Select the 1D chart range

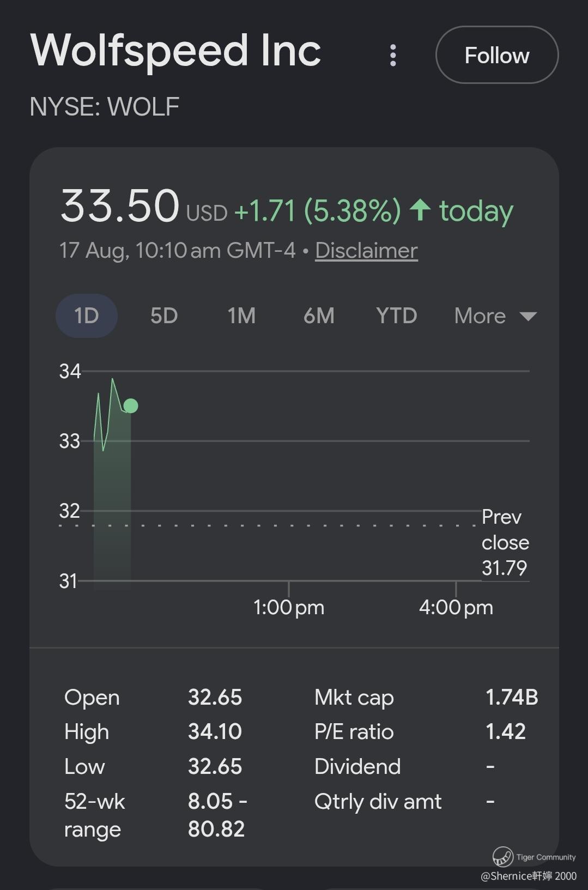tap(87, 316)
